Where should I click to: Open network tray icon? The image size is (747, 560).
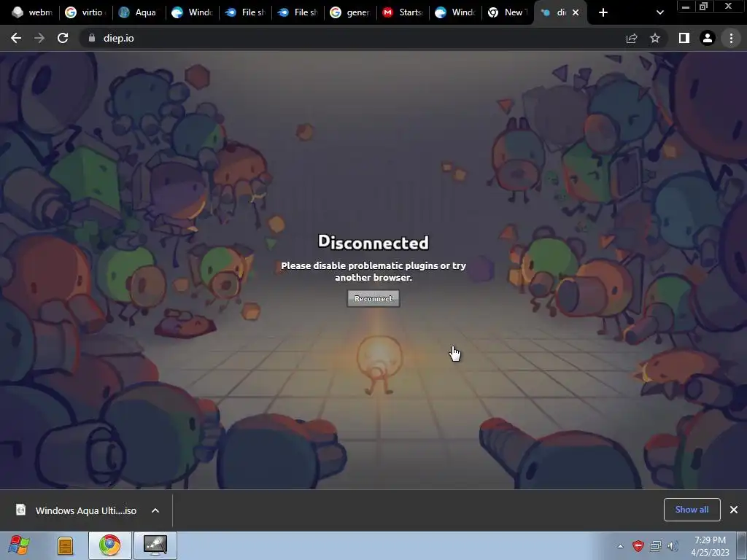656,546
